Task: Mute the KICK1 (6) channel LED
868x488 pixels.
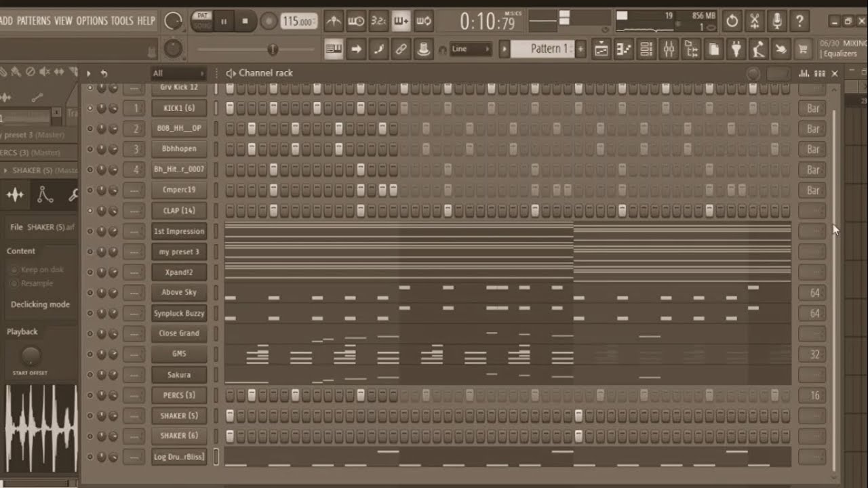Action: [90, 108]
